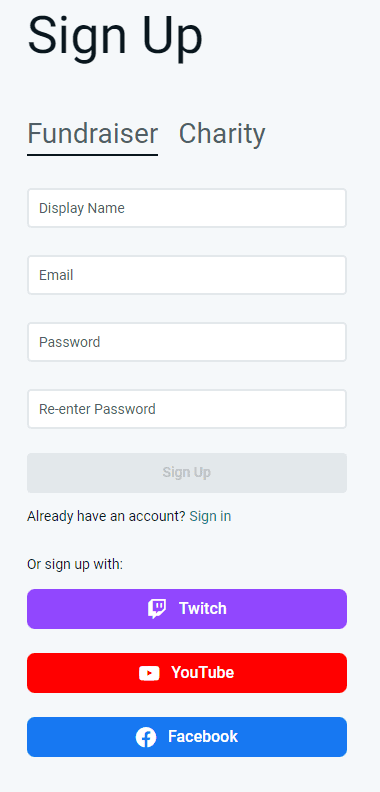Viewport: 380px width, 792px height.
Task: Switch to the Charity tab
Action: tap(222, 133)
